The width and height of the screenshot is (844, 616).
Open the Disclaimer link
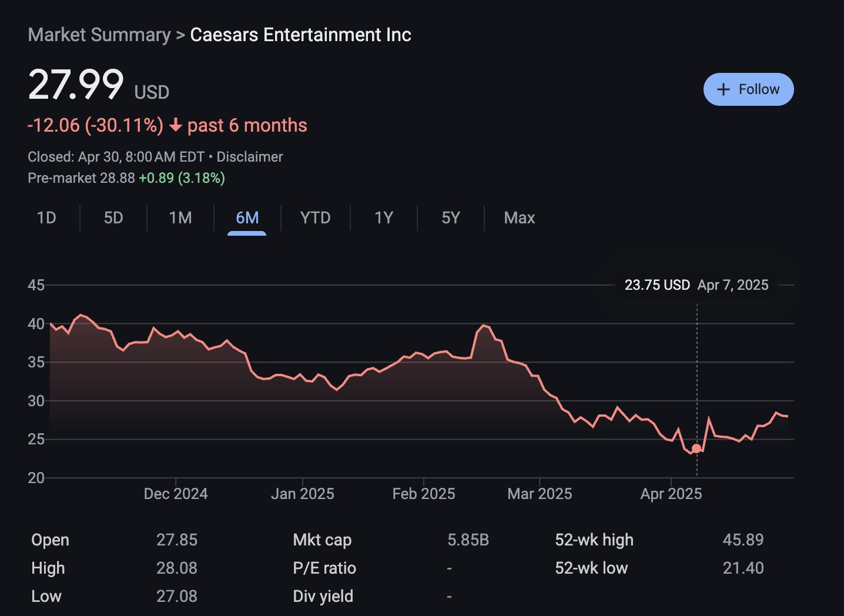click(x=250, y=157)
